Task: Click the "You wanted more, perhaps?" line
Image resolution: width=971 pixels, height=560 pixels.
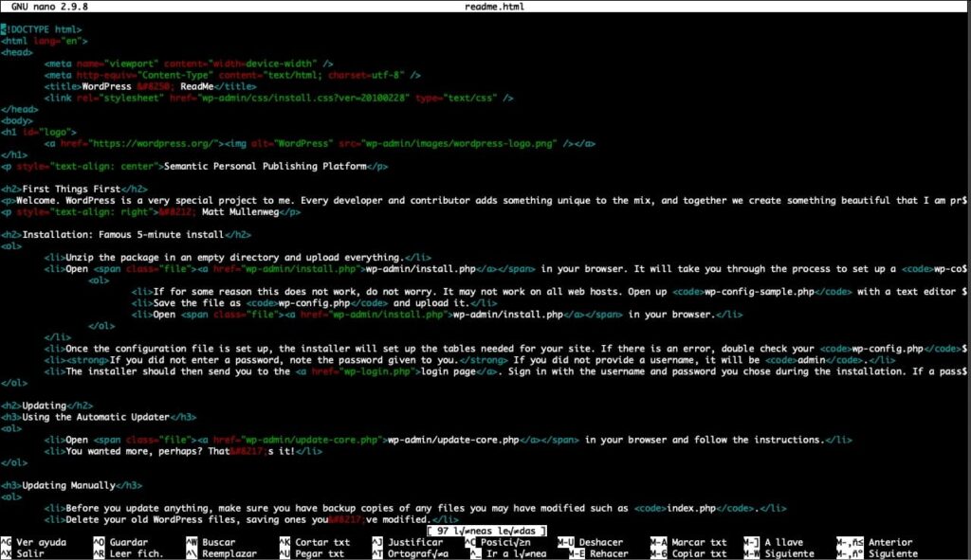Action: [x=183, y=451]
